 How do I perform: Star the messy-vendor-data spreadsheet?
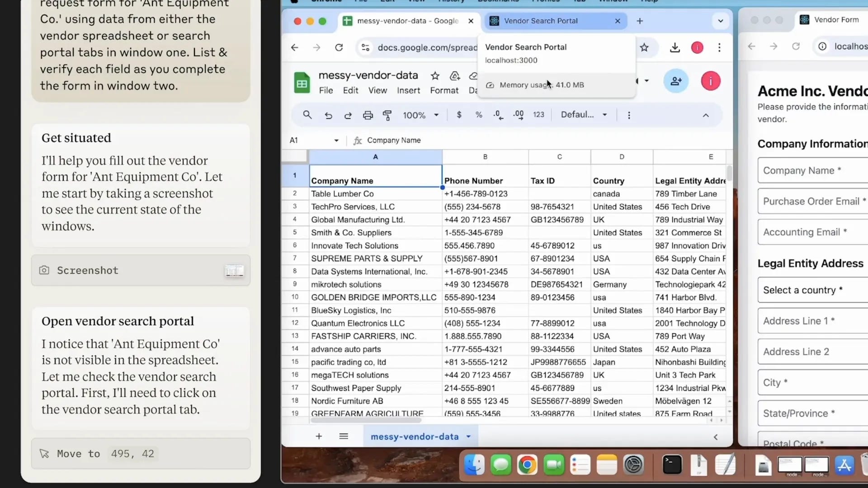point(434,75)
